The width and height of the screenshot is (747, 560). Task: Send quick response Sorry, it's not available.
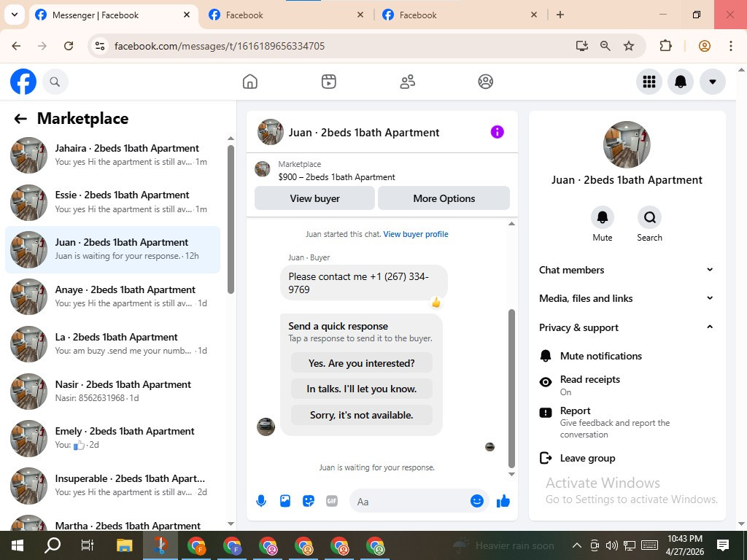pos(362,415)
